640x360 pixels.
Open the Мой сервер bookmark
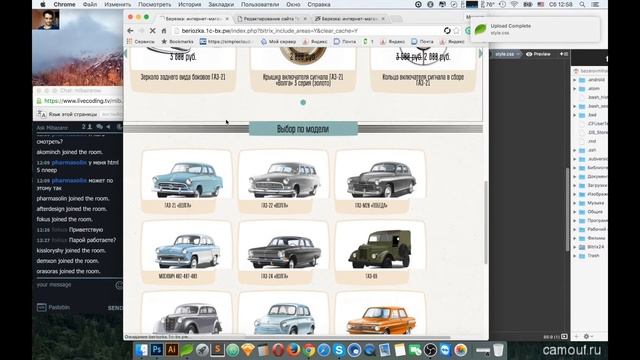tap(278, 42)
